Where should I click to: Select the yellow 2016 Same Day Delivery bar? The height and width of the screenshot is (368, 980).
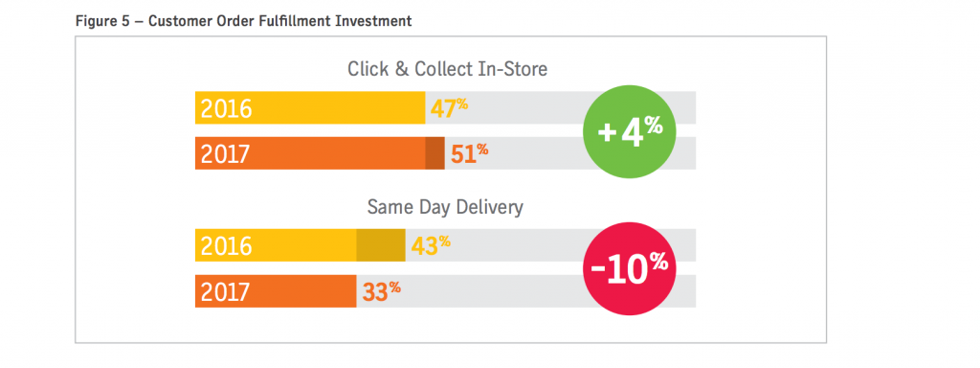[x=300, y=245]
